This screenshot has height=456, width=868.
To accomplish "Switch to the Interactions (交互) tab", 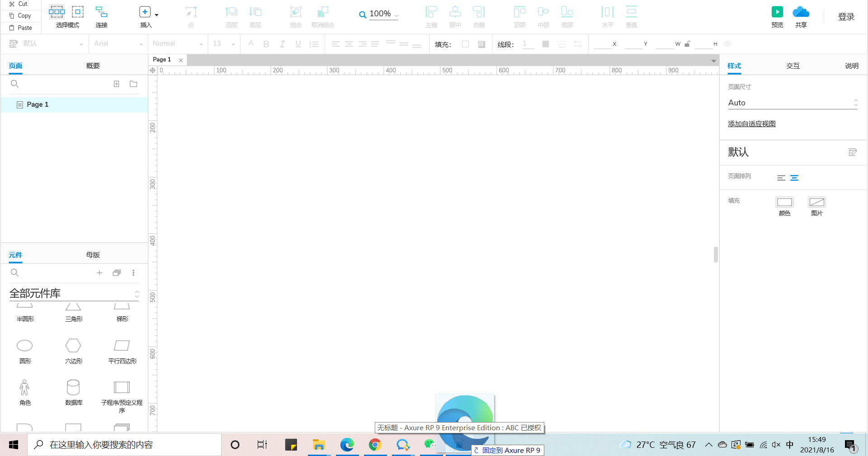I will 793,66.
